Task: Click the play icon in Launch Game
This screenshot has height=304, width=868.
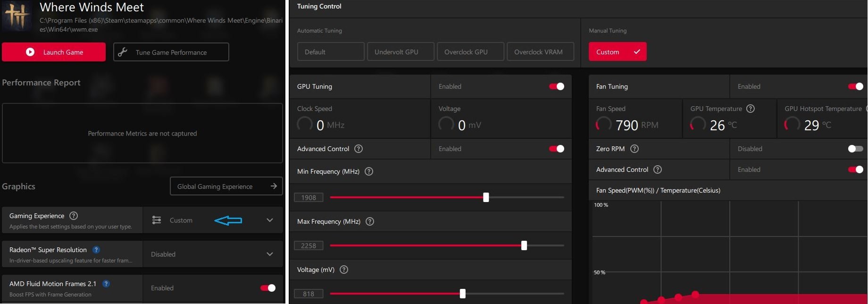Action: [x=30, y=52]
